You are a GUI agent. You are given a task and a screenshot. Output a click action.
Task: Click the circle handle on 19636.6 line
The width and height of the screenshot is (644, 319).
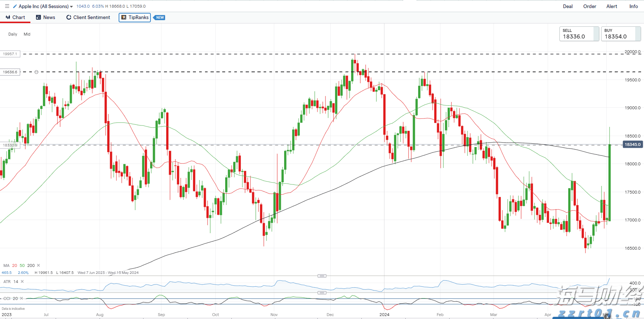[36, 72]
